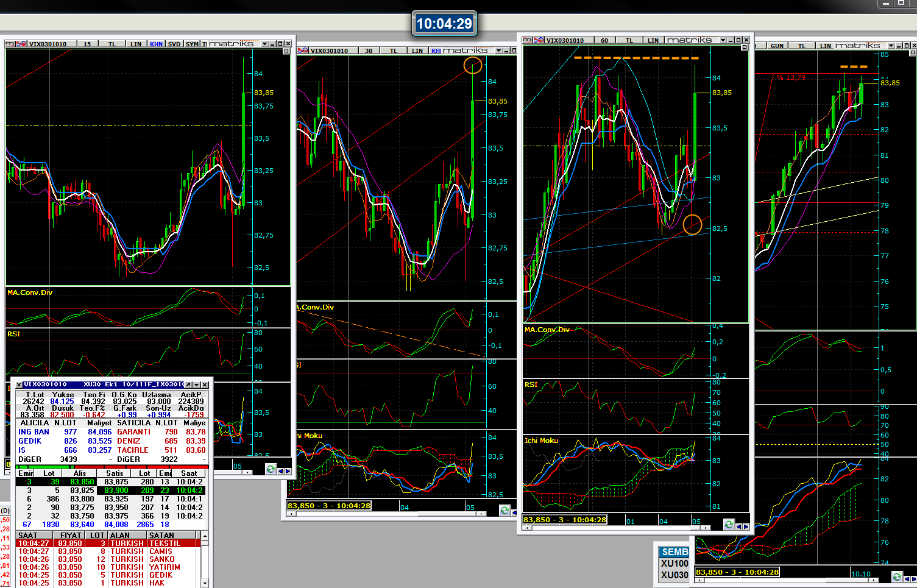Toggle KHN option in the 15-minute chart
This screenshot has height=588, width=917.
156,44
